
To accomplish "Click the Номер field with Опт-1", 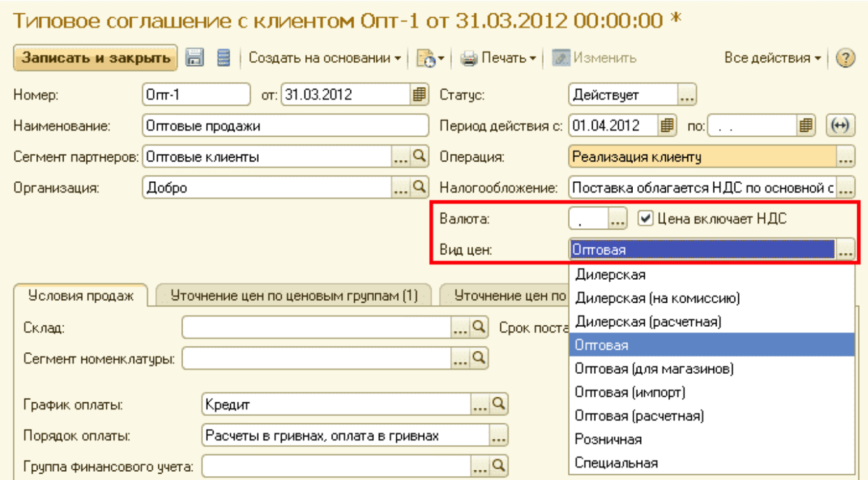I will click(196, 95).
